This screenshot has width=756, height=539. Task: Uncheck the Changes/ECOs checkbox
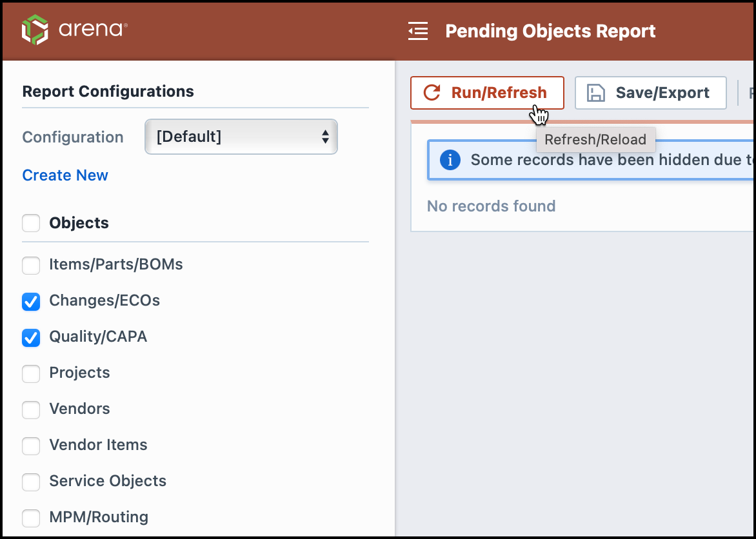(31, 301)
